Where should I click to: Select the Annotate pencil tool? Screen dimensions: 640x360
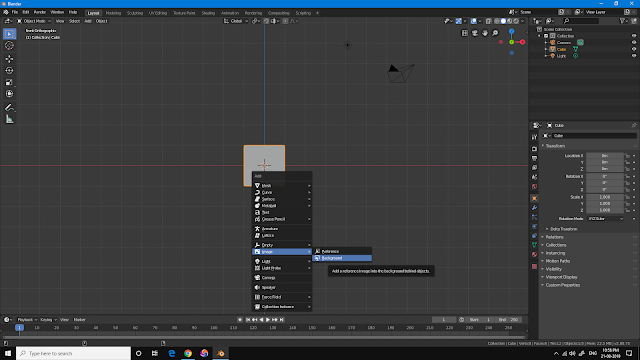pyautogui.click(x=9, y=108)
